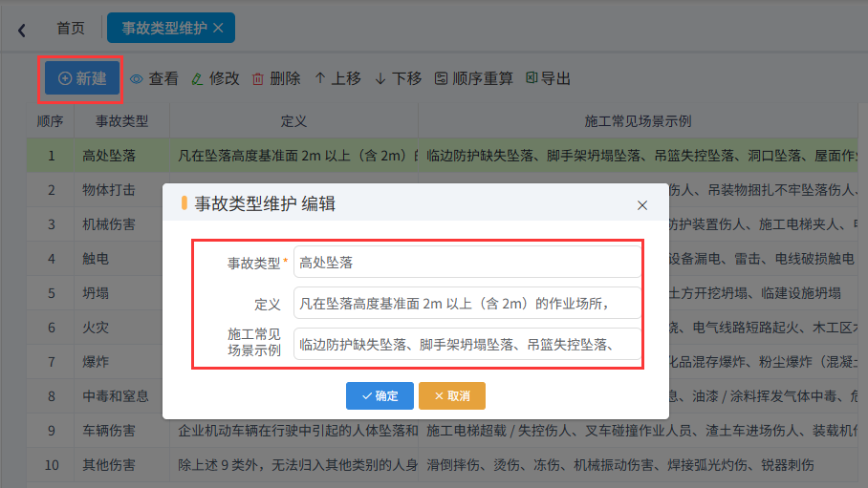
Task: Click the 事故类型 input field
Action: pyautogui.click(x=467, y=263)
